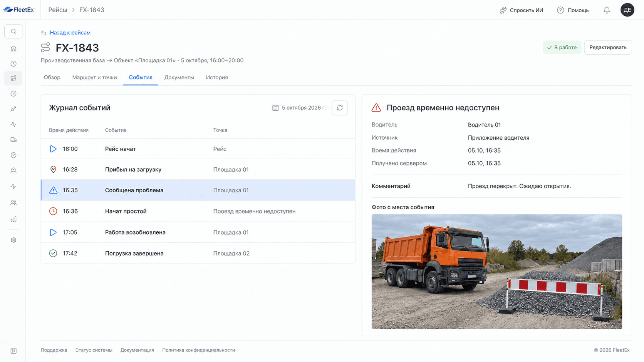Image resolution: width=644 pixels, height=362 pixels.
Task: Open Документация footer link
Action: pos(137,350)
